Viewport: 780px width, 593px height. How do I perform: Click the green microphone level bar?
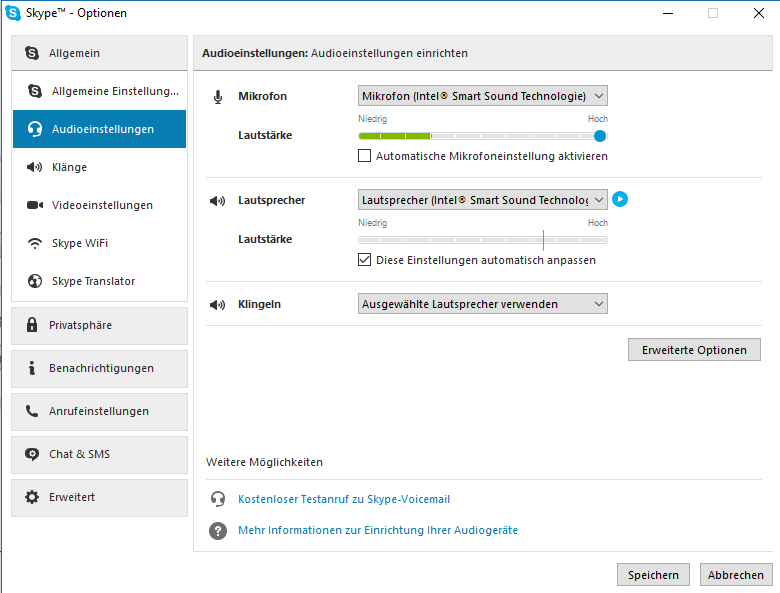click(394, 136)
